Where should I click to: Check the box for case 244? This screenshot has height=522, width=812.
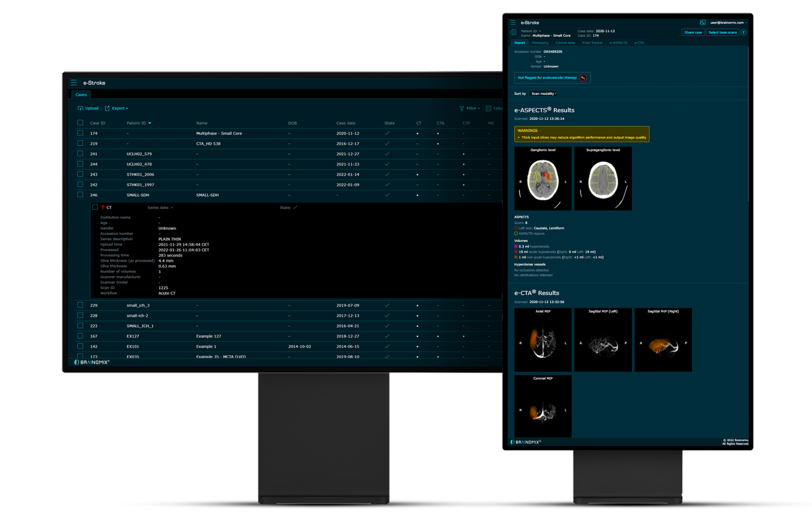(80, 164)
